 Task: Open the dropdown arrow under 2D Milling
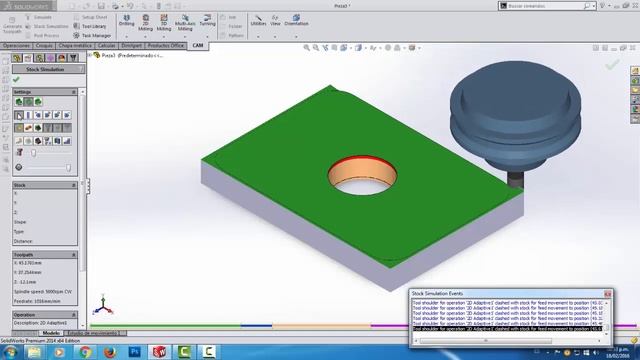(x=145, y=37)
